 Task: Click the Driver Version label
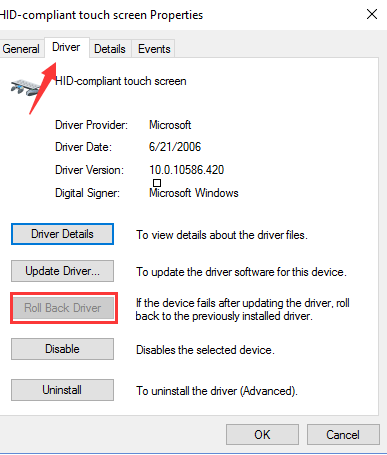pos(89,170)
